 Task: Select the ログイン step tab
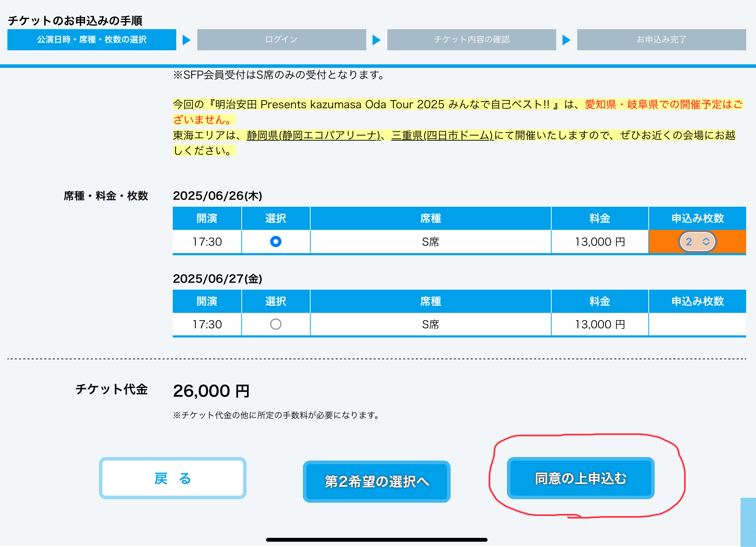(281, 39)
